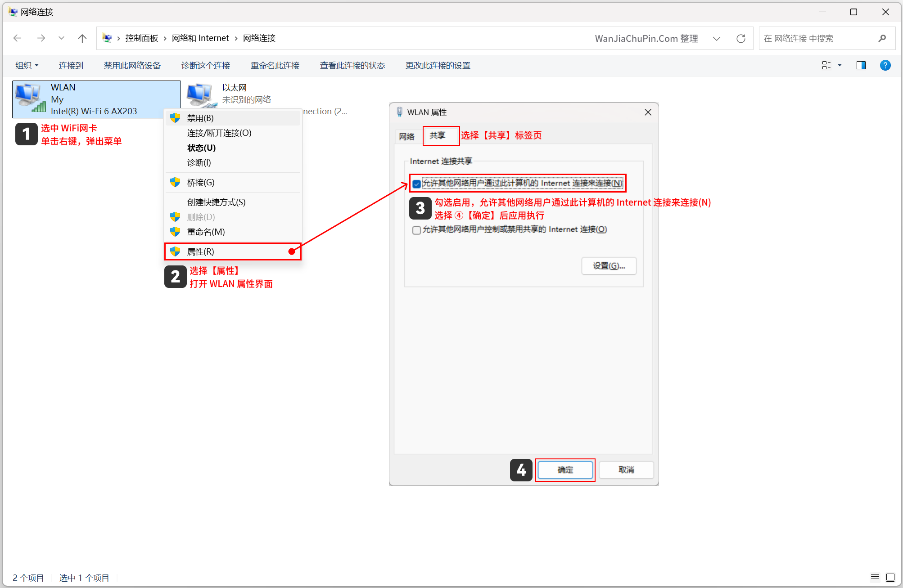The height and width of the screenshot is (588, 903).
Task: Click 网络和 Internet in the breadcrumb path
Action: click(201, 38)
